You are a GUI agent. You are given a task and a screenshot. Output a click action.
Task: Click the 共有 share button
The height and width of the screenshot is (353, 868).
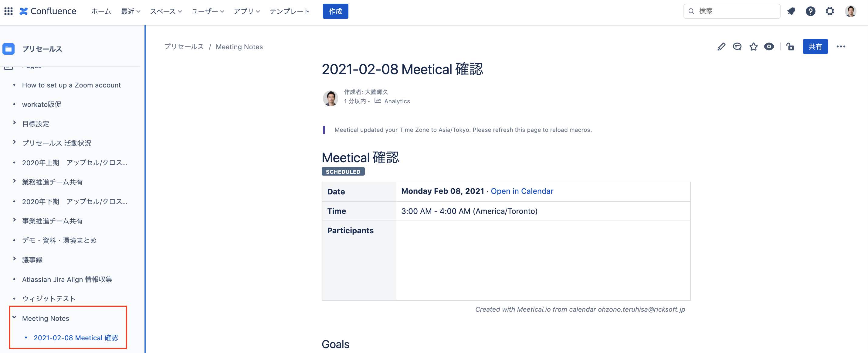pyautogui.click(x=815, y=46)
